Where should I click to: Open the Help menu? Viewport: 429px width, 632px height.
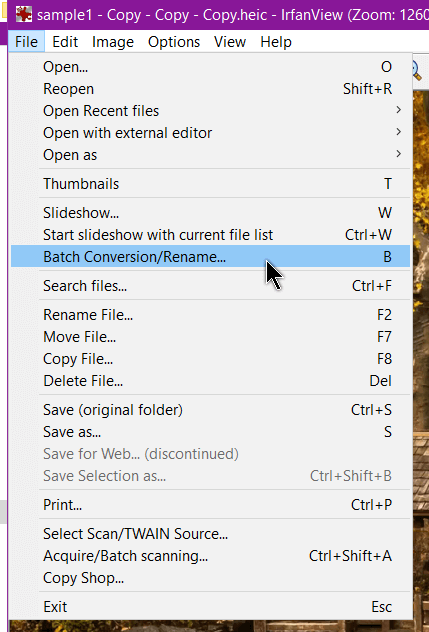pos(276,42)
